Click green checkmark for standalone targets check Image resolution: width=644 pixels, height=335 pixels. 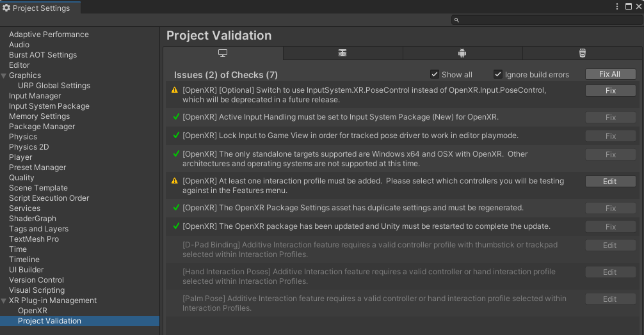point(176,154)
